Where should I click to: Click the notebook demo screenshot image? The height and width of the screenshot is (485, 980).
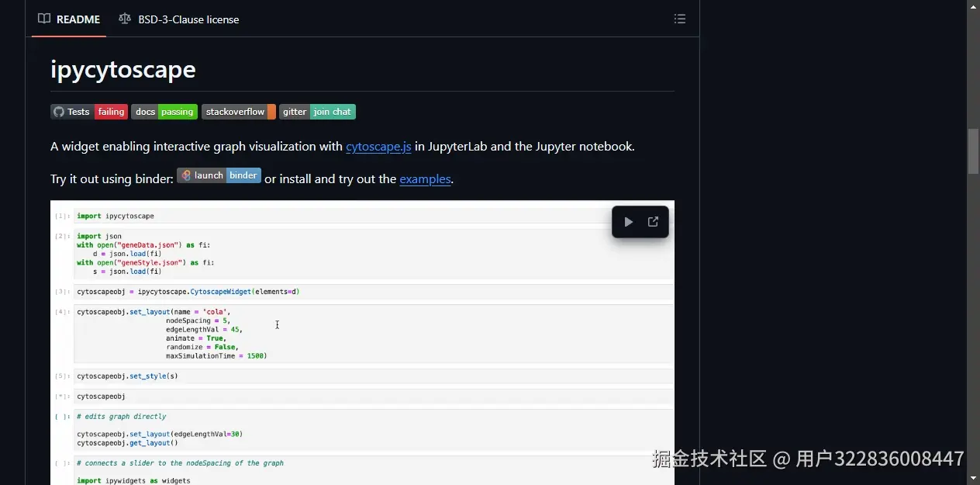[362, 342]
